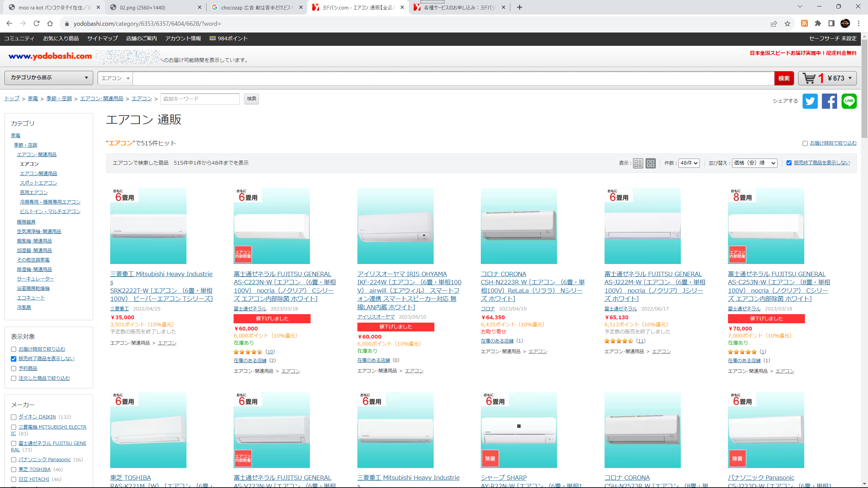Open the IRIS OHYAMA IKF-224W product image

[x=395, y=226]
